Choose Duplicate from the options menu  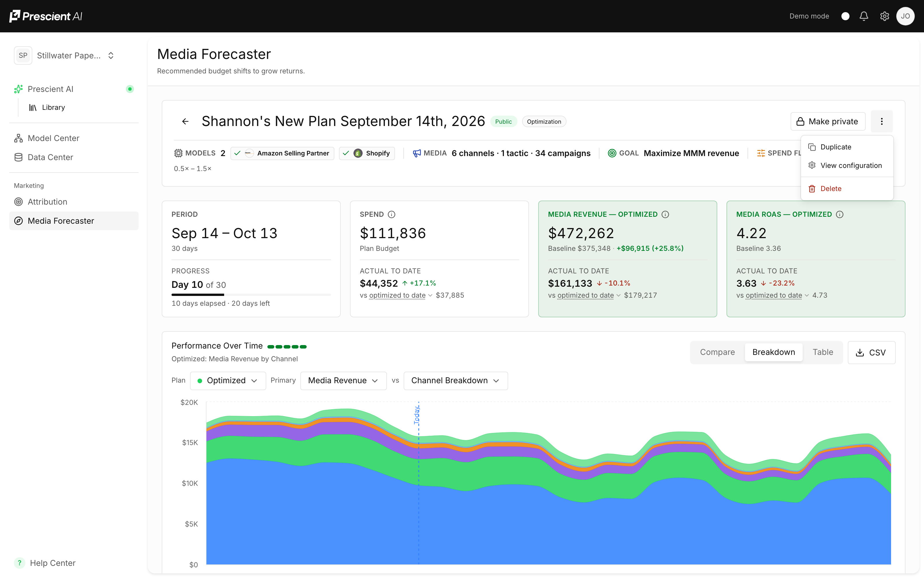(x=847, y=147)
